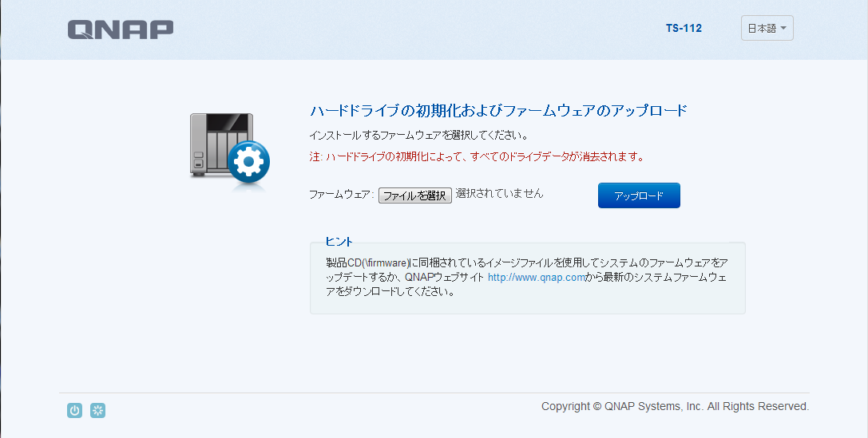The image size is (868, 438).
Task: Click the ファームウェア: label
Action: [342, 195]
